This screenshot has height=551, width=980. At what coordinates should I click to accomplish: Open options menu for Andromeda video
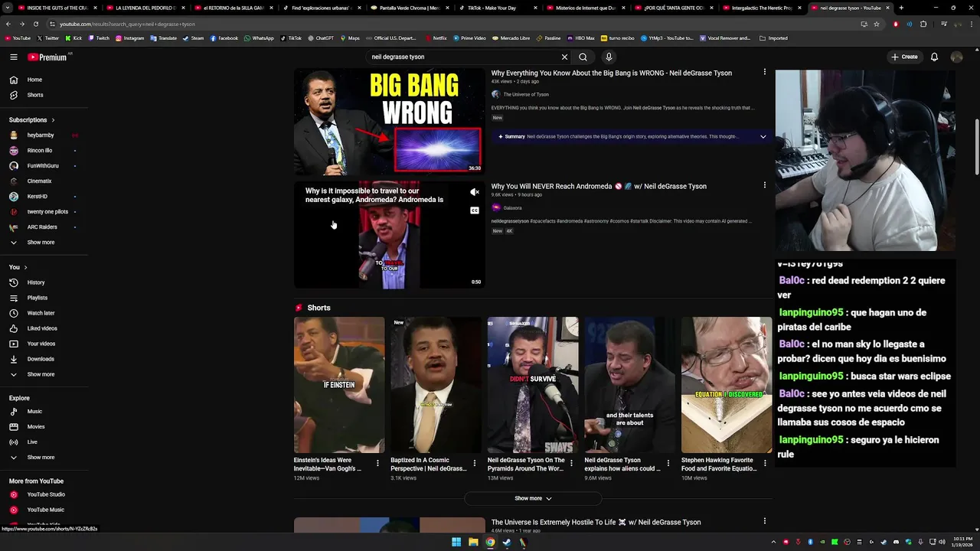coord(764,185)
